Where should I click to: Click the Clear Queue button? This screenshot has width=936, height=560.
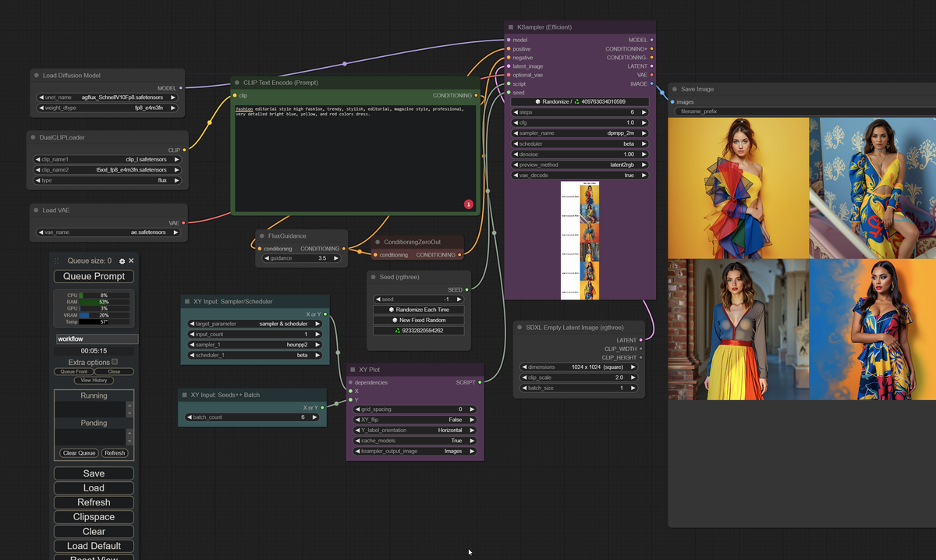pos(80,453)
